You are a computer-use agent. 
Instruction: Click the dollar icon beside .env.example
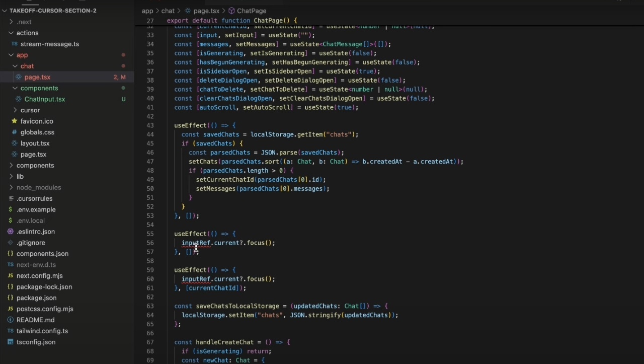[x=11, y=210]
